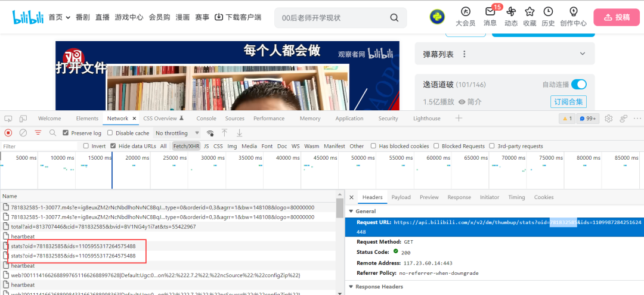This screenshot has width=644, height=295.
Task: Check the Blocked Requests checkbox
Action: (436, 146)
